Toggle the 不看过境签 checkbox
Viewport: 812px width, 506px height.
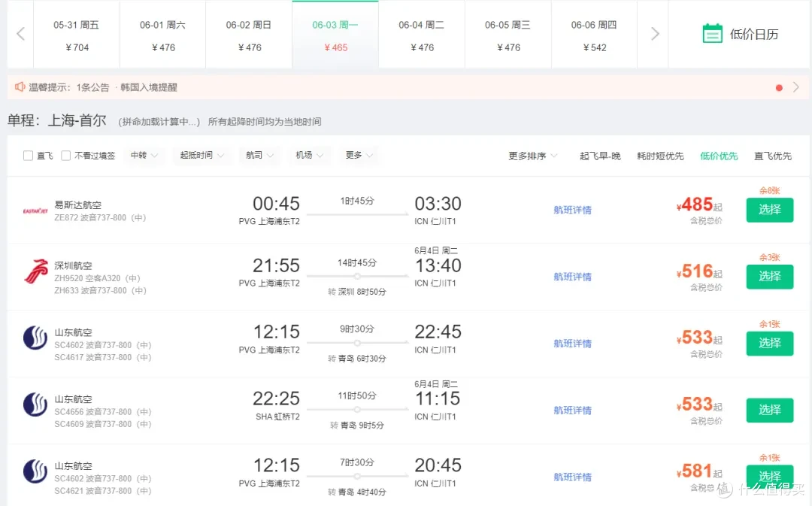tap(65, 156)
